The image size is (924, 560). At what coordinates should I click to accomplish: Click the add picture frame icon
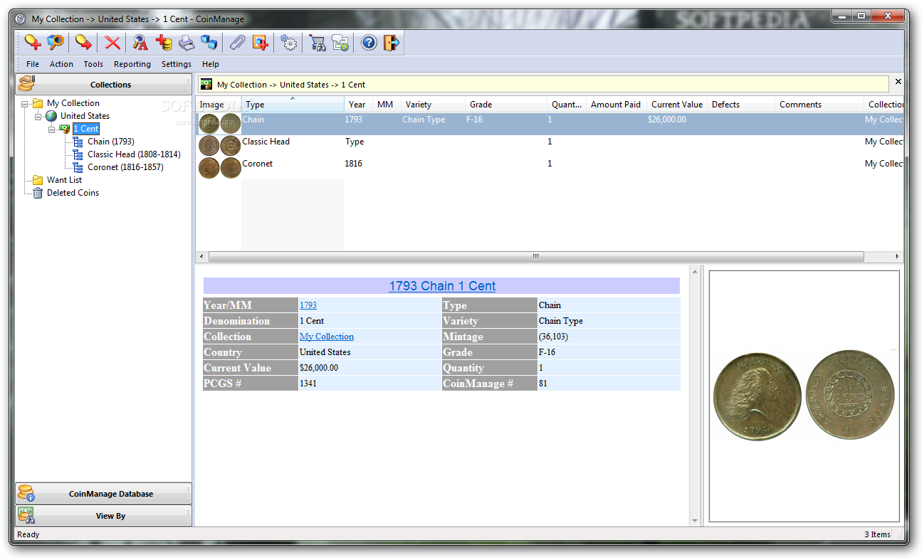click(x=261, y=43)
